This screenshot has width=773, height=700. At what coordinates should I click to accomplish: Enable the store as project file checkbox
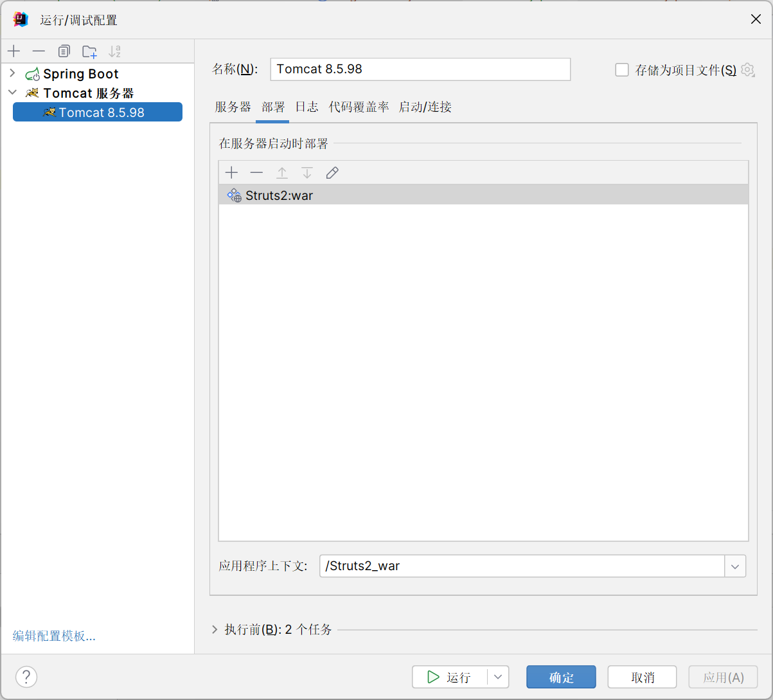[x=621, y=69]
